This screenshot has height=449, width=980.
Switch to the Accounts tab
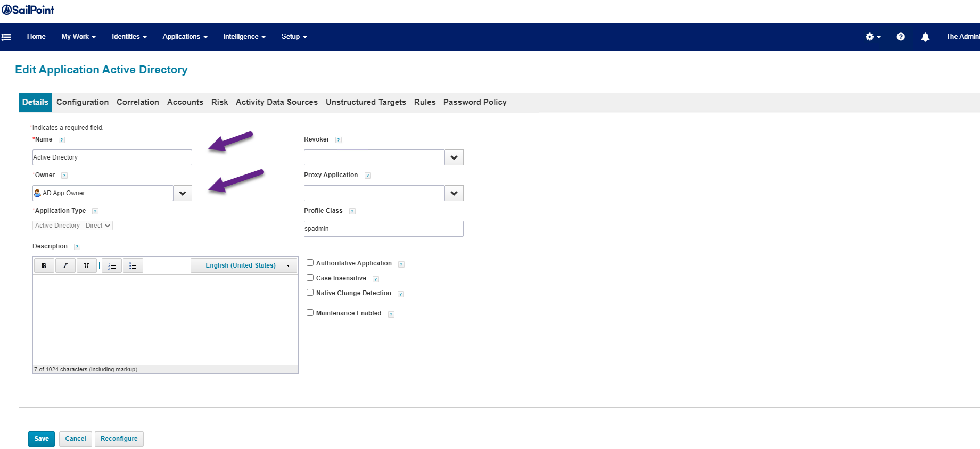pyautogui.click(x=185, y=102)
